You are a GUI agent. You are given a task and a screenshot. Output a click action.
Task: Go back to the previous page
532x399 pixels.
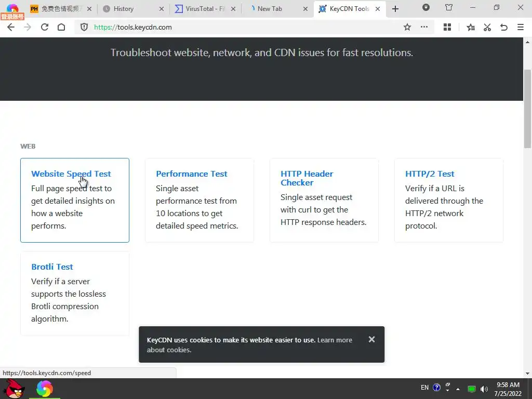click(11, 27)
